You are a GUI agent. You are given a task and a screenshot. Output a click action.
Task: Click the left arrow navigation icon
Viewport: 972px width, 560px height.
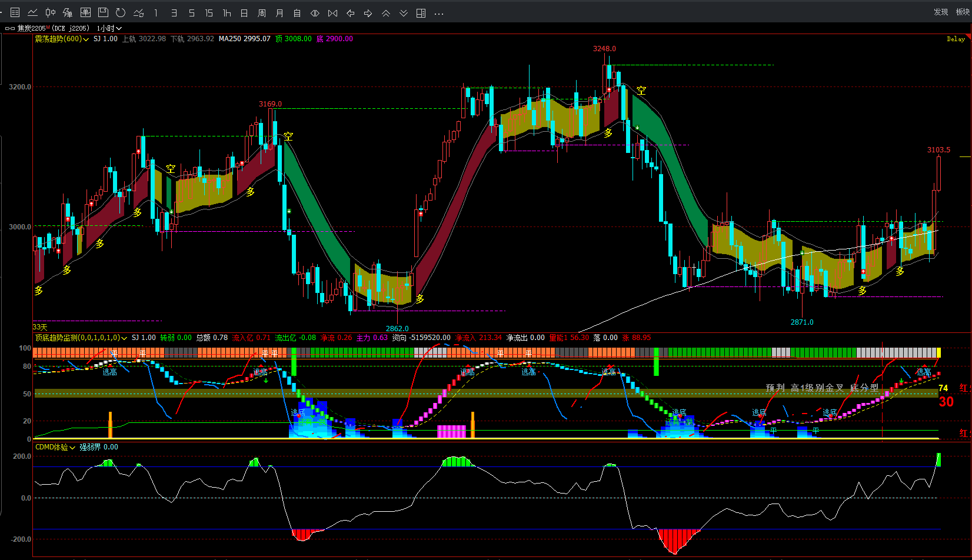click(350, 12)
